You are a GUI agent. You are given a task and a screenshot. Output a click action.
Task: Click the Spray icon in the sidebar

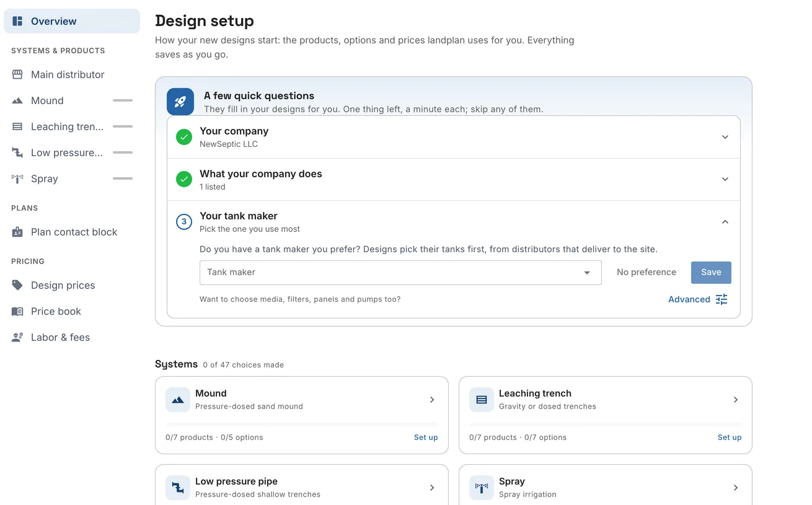click(x=17, y=178)
